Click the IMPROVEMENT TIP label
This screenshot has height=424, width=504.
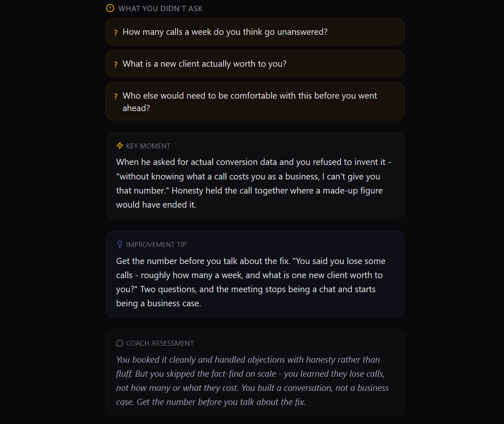click(x=156, y=245)
